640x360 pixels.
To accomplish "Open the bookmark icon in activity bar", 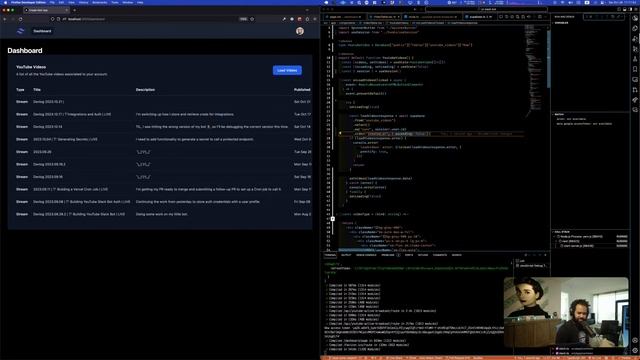I will point(635,69).
